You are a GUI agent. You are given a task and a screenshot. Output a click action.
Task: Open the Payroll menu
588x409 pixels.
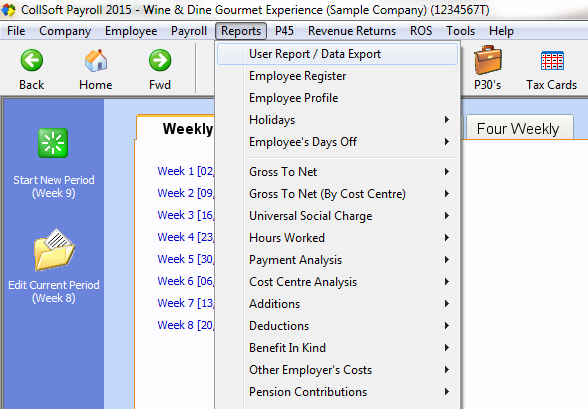(x=189, y=31)
